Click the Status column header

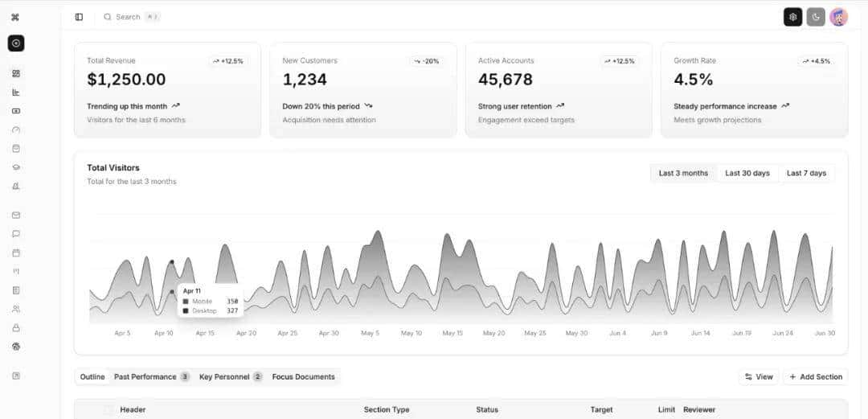pyautogui.click(x=486, y=410)
